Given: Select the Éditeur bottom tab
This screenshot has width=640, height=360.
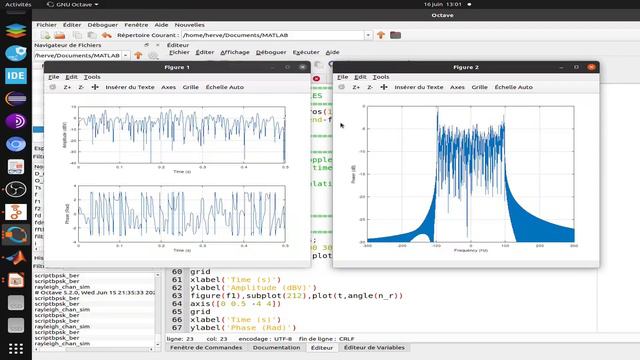Looking at the screenshot, I should tap(322, 347).
